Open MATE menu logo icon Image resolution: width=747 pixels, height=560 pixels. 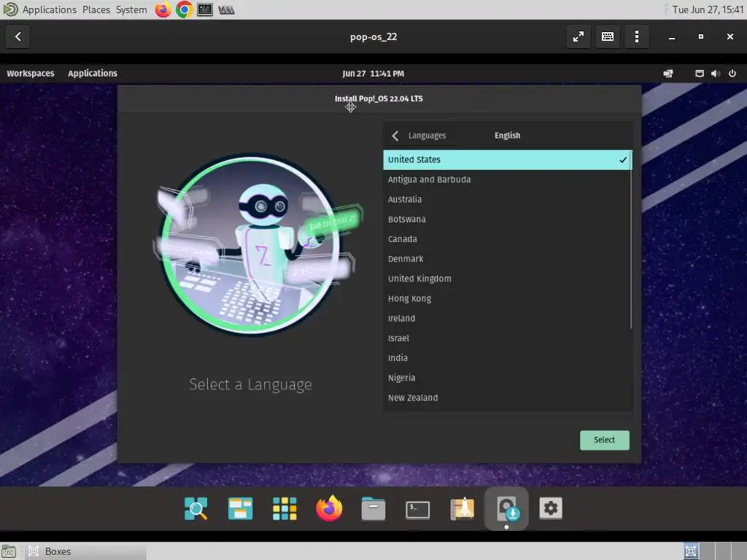[10, 9]
